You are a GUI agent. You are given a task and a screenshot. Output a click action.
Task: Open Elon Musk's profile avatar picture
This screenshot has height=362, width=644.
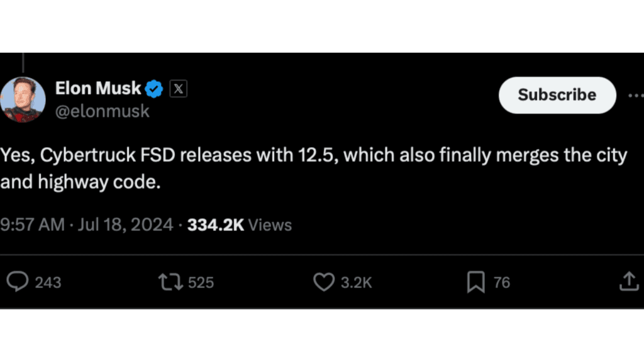[x=23, y=99]
